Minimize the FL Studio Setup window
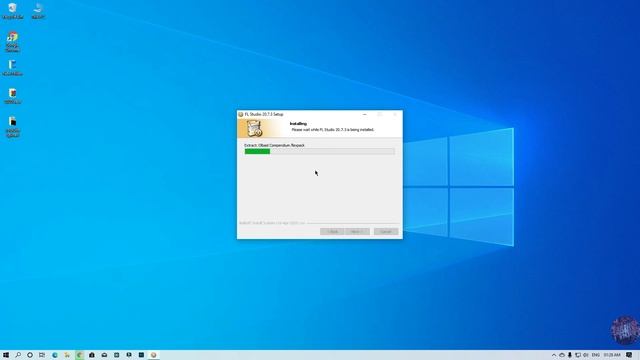640x360 pixels. point(364,114)
